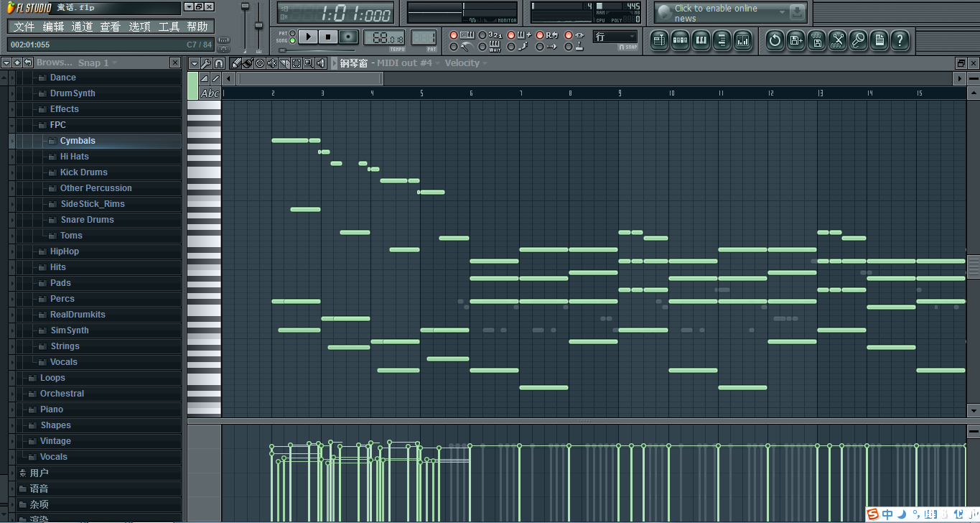
Task: Open the MIDI out #4 channel dropdown
Action: click(410, 63)
